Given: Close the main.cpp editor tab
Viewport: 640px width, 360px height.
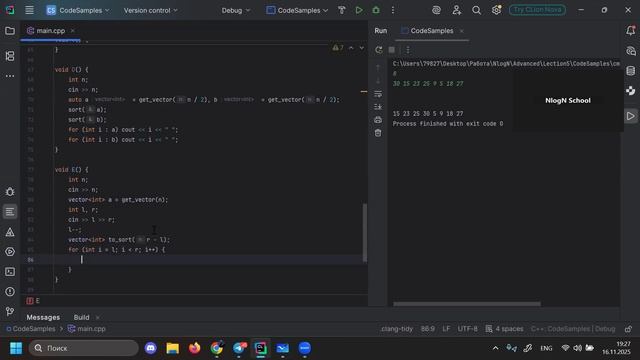Looking at the screenshot, I should click(x=73, y=31).
